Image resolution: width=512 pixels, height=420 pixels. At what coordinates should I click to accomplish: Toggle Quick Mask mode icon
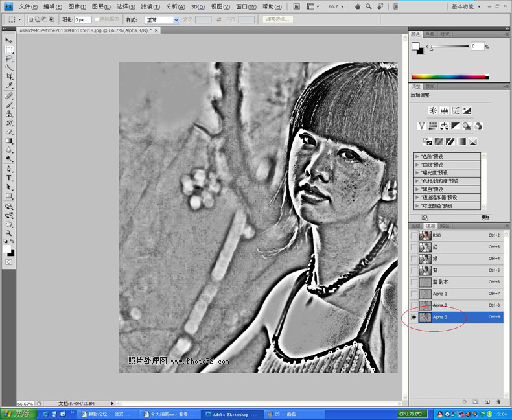[9, 262]
